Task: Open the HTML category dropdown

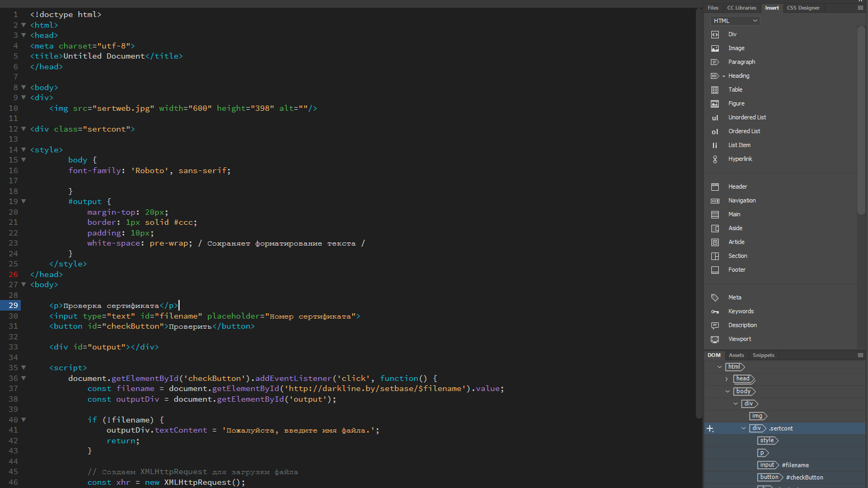Action: pyautogui.click(x=735, y=21)
